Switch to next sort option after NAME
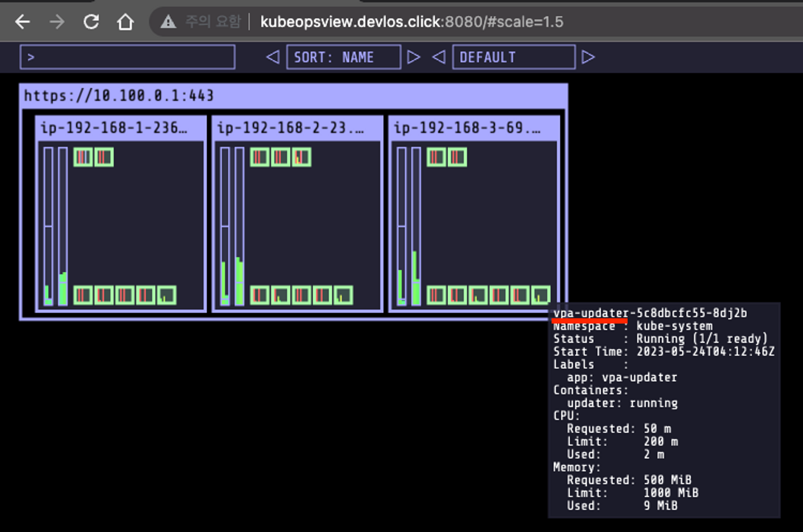The image size is (803, 532). point(414,57)
